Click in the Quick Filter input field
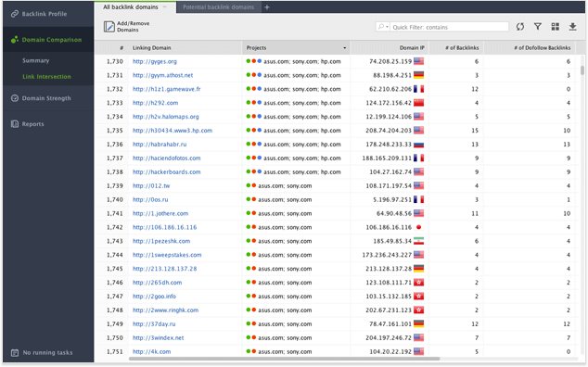This screenshot has width=588, height=367. coord(449,27)
